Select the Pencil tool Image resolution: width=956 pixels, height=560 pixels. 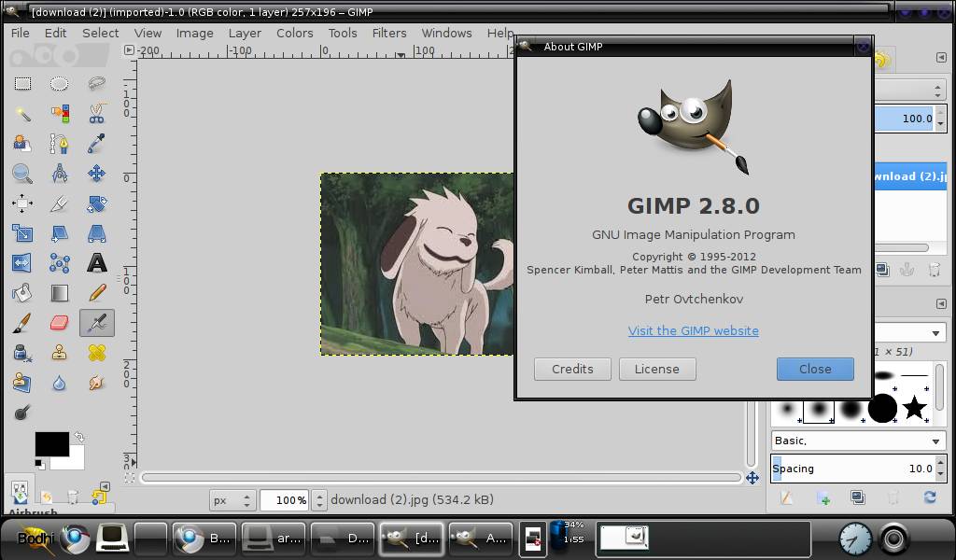click(x=96, y=293)
